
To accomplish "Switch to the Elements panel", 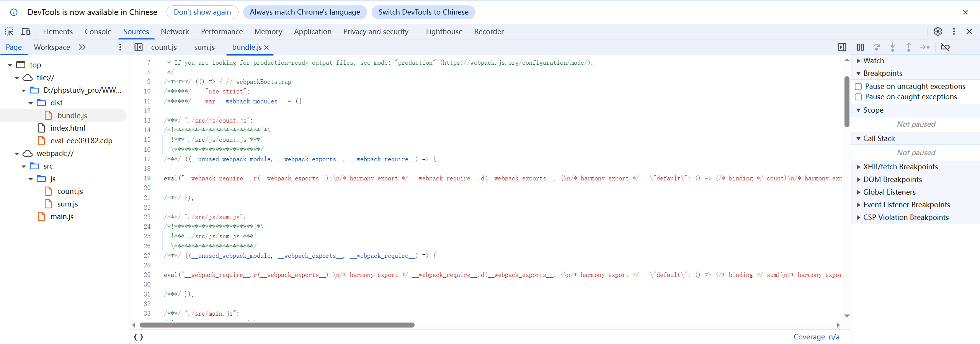I will tap(58, 31).
